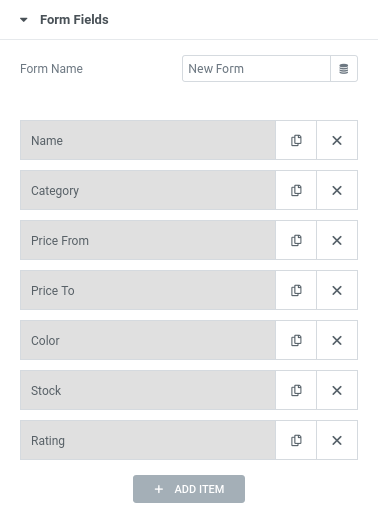Duplicate the Color field item
The height and width of the screenshot is (517, 378).
point(296,340)
